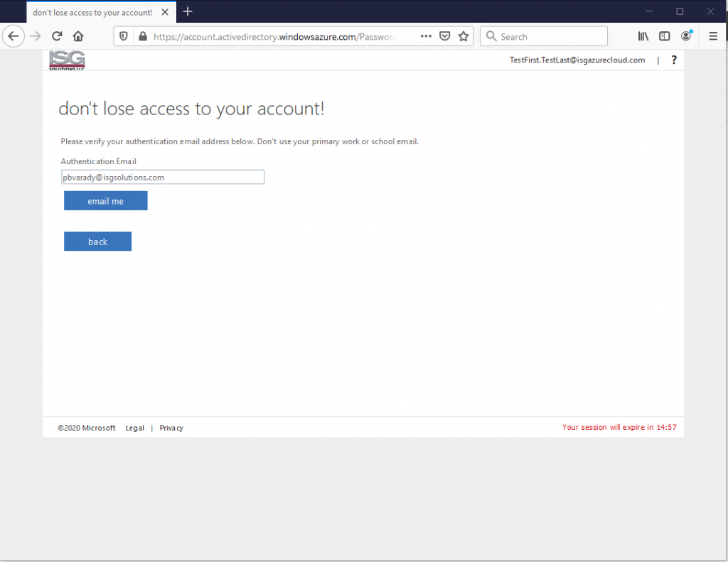Click the ISG Solutions logo
The width and height of the screenshot is (728, 562).
pyautogui.click(x=67, y=60)
